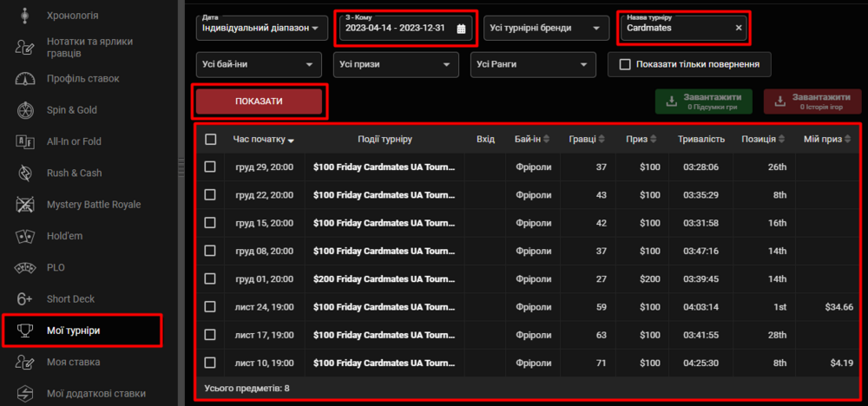Check the груд 15, 20:00 tournament row
Image resolution: width=868 pixels, height=406 pixels.
pyautogui.click(x=210, y=222)
